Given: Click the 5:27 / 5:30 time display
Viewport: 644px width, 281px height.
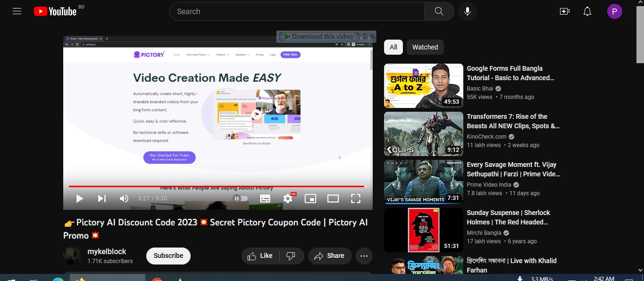Looking at the screenshot, I should (x=152, y=198).
